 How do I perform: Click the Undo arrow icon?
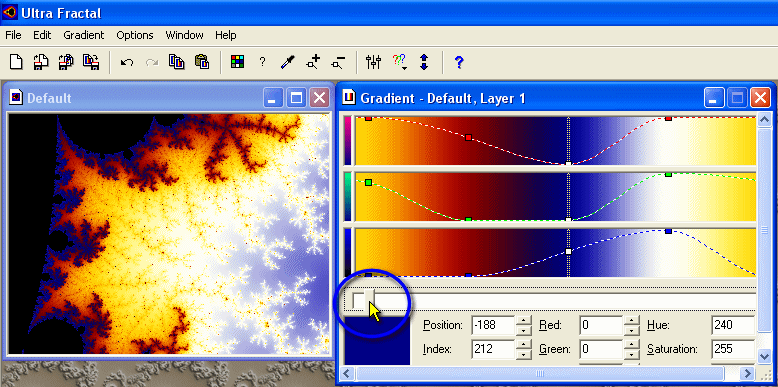point(127,62)
